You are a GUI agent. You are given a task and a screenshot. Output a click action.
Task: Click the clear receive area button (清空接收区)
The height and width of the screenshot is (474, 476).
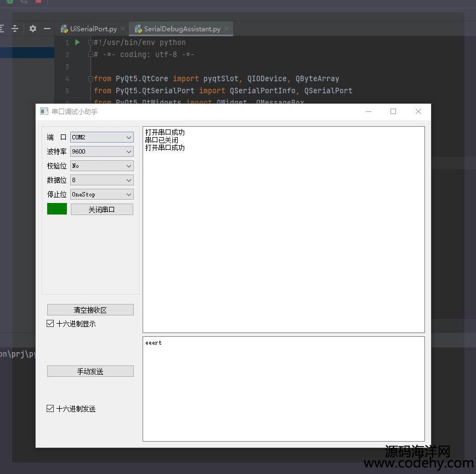[x=90, y=310]
